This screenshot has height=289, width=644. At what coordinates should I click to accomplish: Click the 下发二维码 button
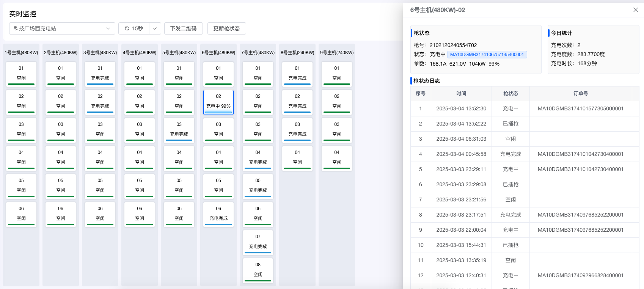184,28
